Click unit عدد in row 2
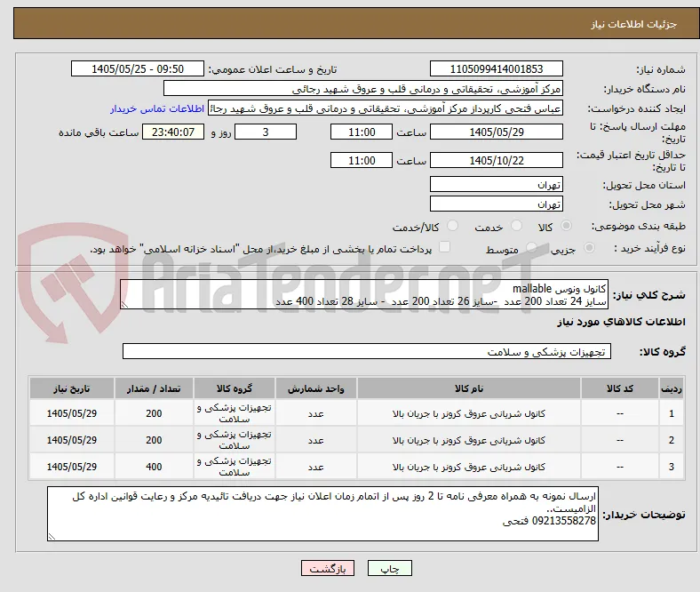The height and width of the screenshot is (592, 700). pos(315,440)
